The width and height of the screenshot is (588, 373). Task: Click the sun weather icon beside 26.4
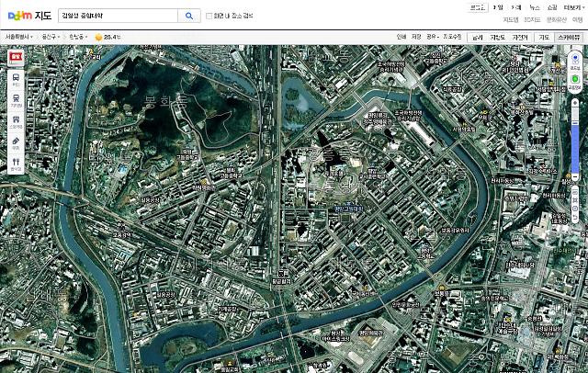(x=98, y=37)
